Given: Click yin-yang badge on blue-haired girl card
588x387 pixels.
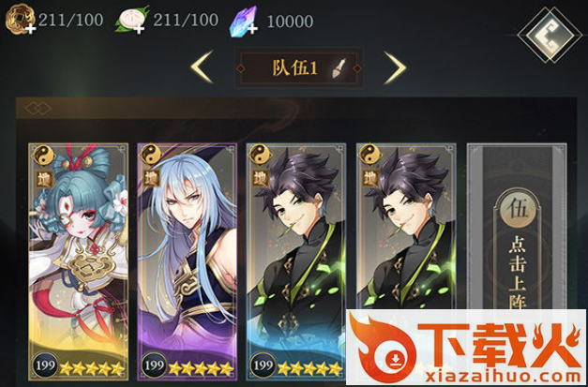Looking at the screenshot, I should click(x=43, y=155).
